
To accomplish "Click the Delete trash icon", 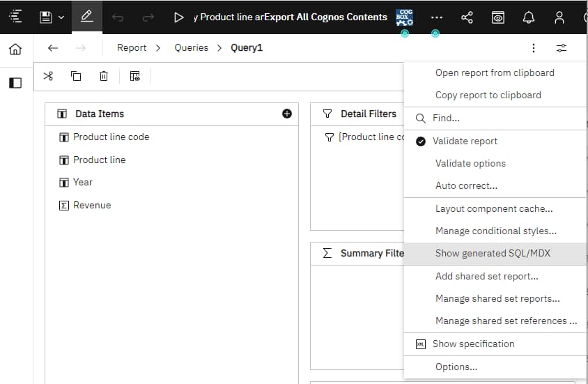I will coord(104,76).
